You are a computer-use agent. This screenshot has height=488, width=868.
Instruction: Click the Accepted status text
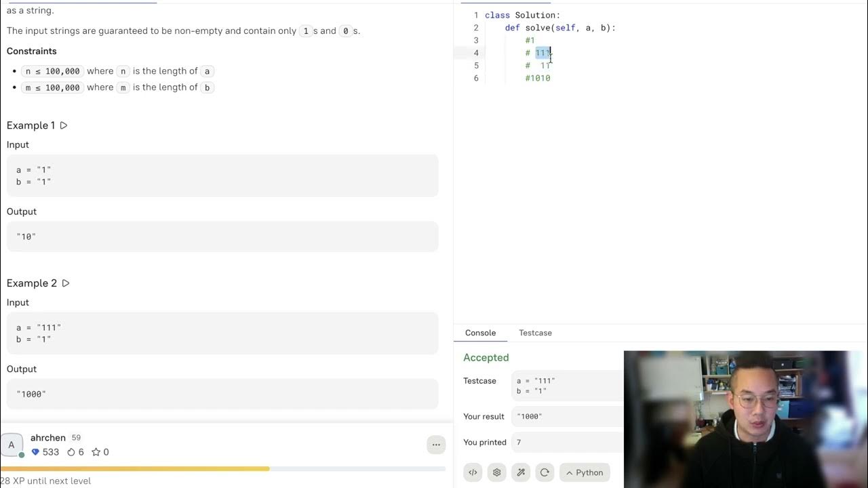486,358
